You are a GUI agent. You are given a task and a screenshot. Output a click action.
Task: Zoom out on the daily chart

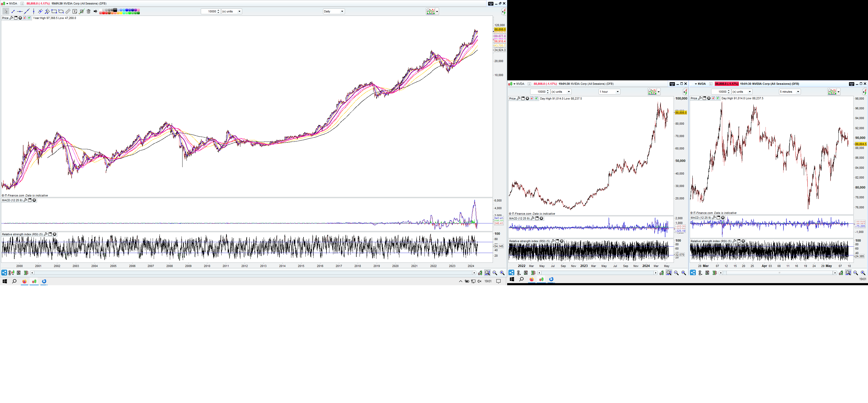495,273
